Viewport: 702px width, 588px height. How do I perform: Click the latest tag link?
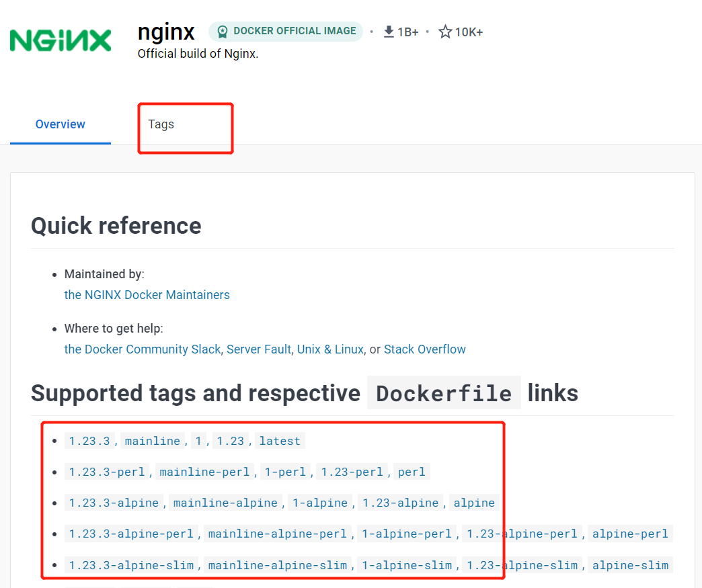click(x=280, y=442)
